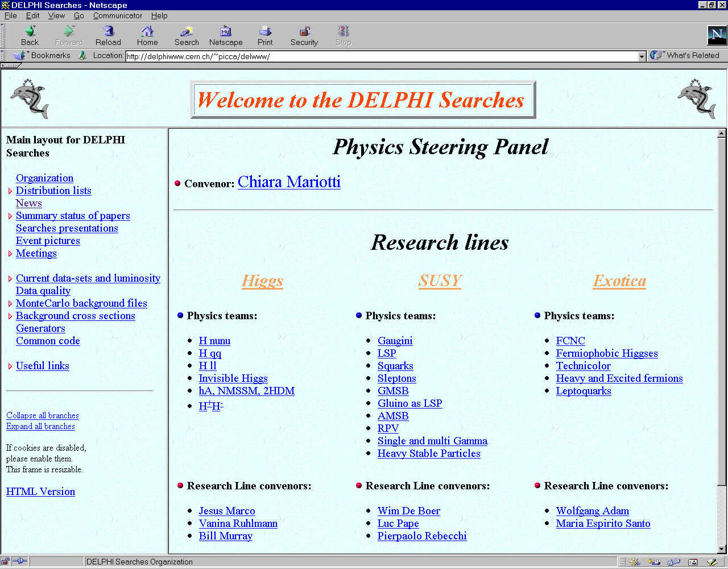Viewport: 728px width, 569px height.
Task: Click the Back arrow icon
Action: tap(30, 31)
